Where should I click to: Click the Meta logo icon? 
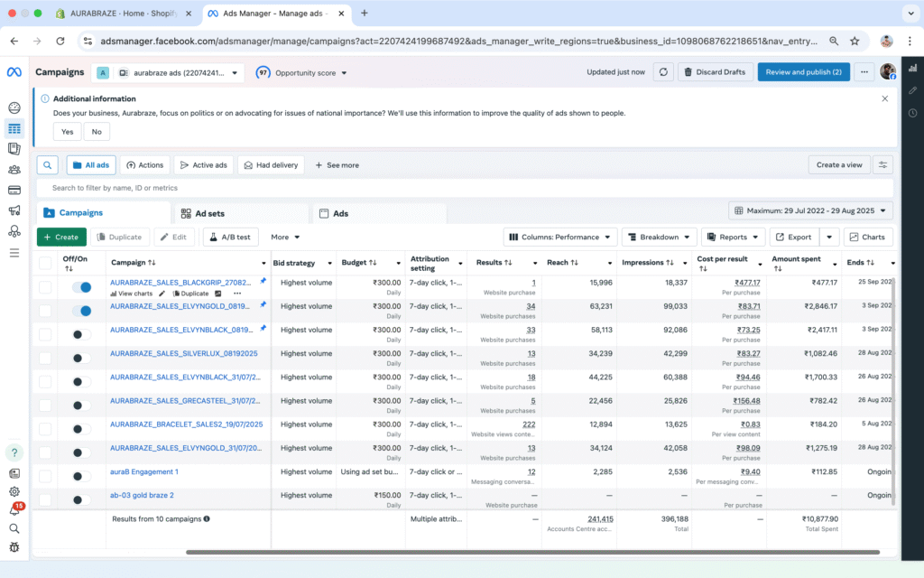point(14,72)
